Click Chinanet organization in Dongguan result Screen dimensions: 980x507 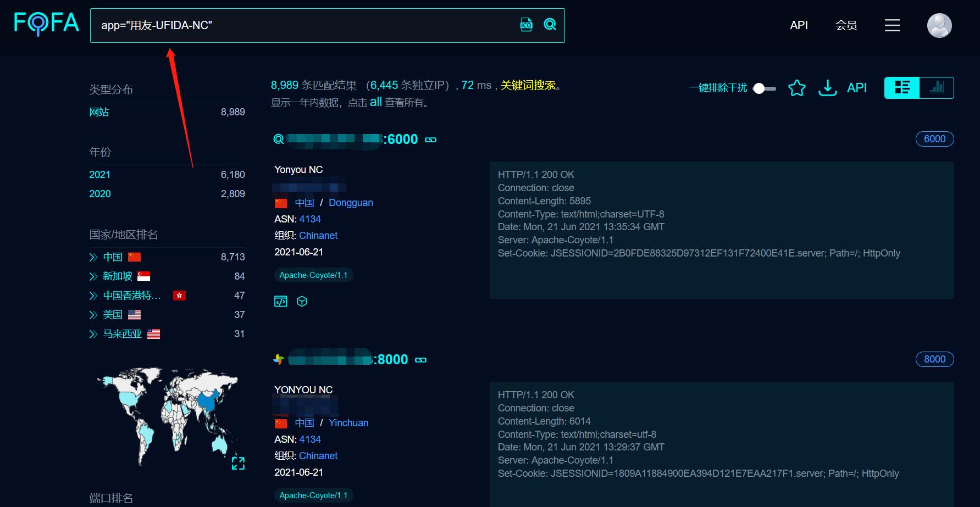(318, 236)
